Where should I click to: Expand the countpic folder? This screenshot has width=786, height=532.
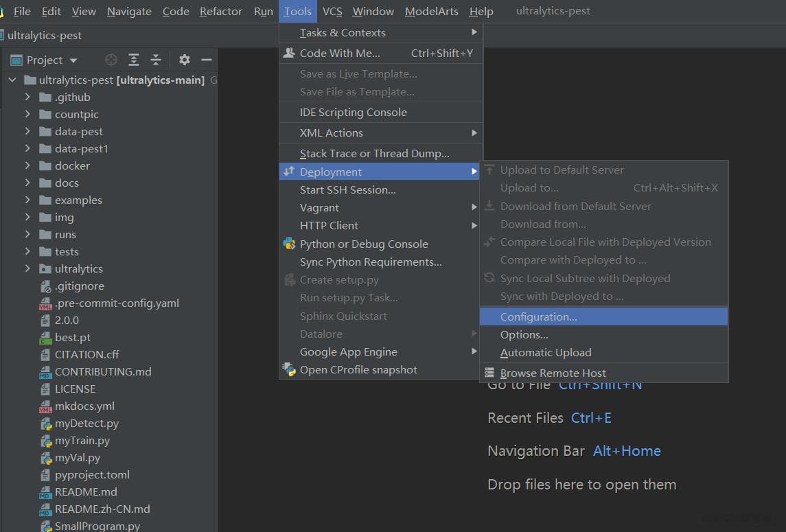[27, 114]
